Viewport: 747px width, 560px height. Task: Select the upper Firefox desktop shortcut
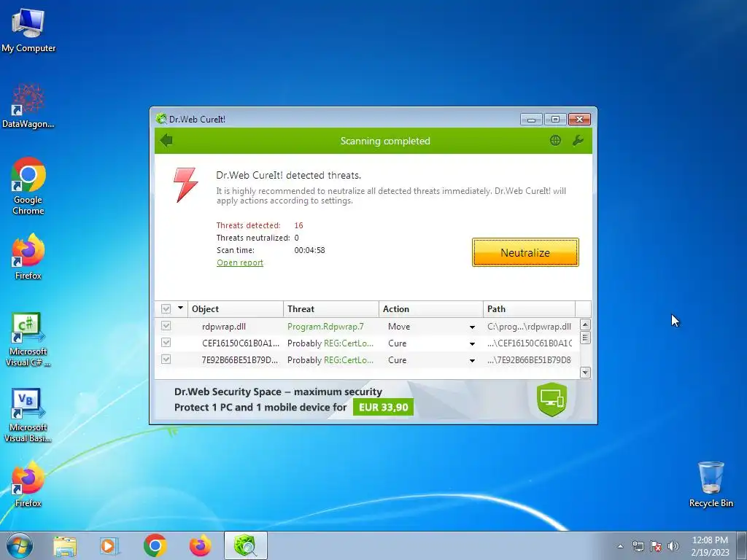(x=28, y=257)
